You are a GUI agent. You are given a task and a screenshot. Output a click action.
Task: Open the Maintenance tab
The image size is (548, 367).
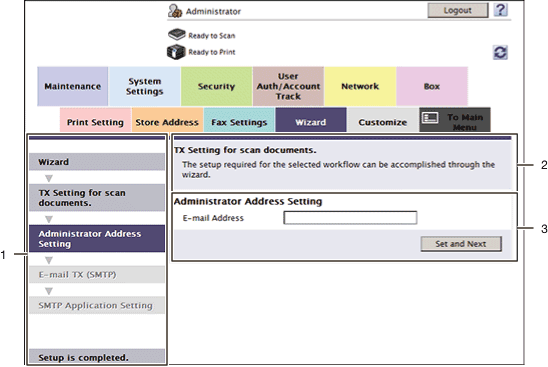click(73, 86)
